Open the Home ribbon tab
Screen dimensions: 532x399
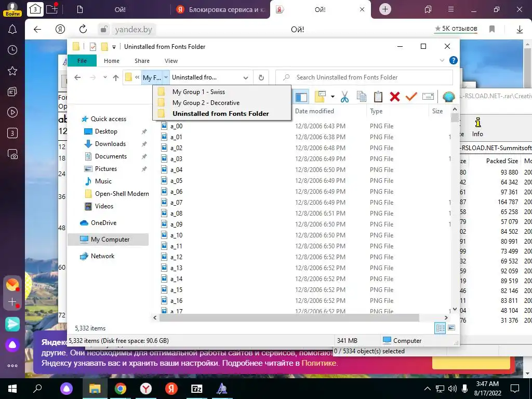pyautogui.click(x=112, y=61)
